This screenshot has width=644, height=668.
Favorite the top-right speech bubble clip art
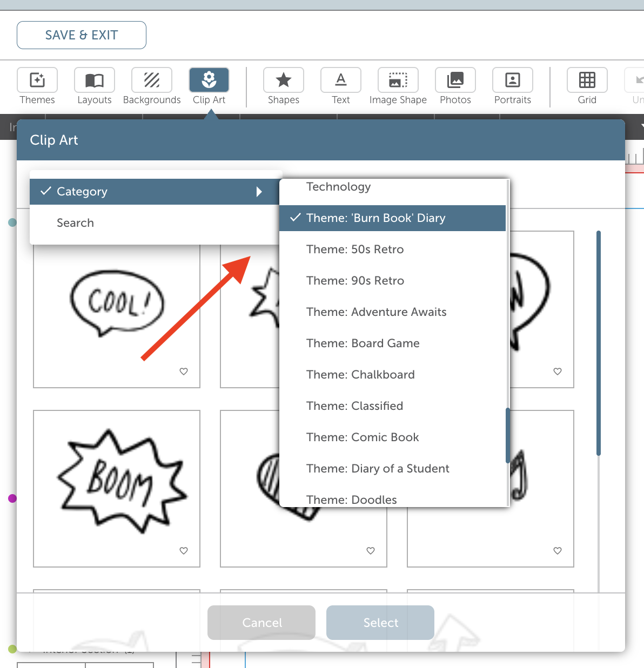558,372
